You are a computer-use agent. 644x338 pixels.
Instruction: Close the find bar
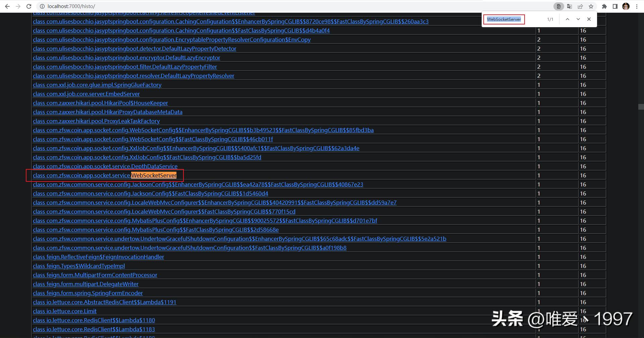[x=589, y=19]
